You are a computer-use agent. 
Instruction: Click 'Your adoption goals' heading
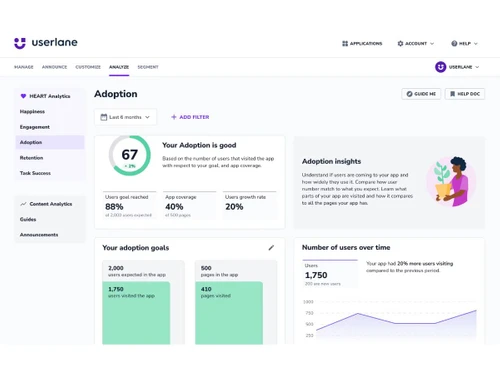click(136, 248)
